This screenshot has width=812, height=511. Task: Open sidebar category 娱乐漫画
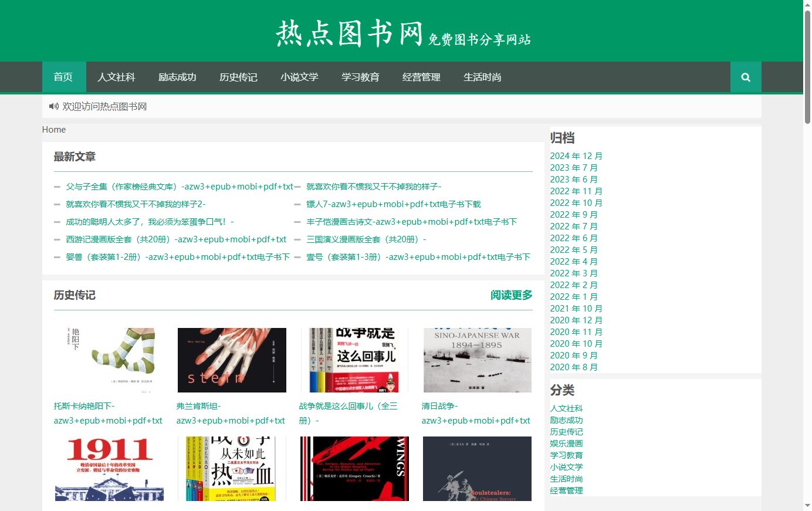point(567,444)
